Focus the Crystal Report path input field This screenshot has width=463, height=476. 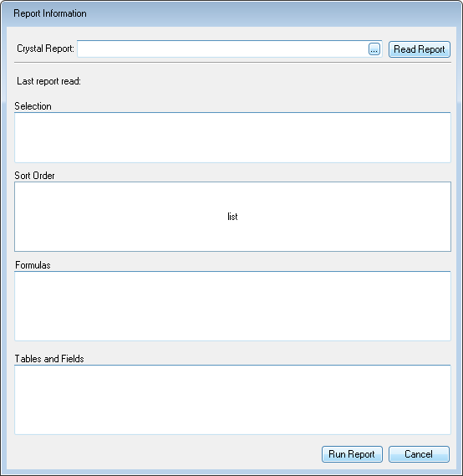pyautogui.click(x=223, y=49)
